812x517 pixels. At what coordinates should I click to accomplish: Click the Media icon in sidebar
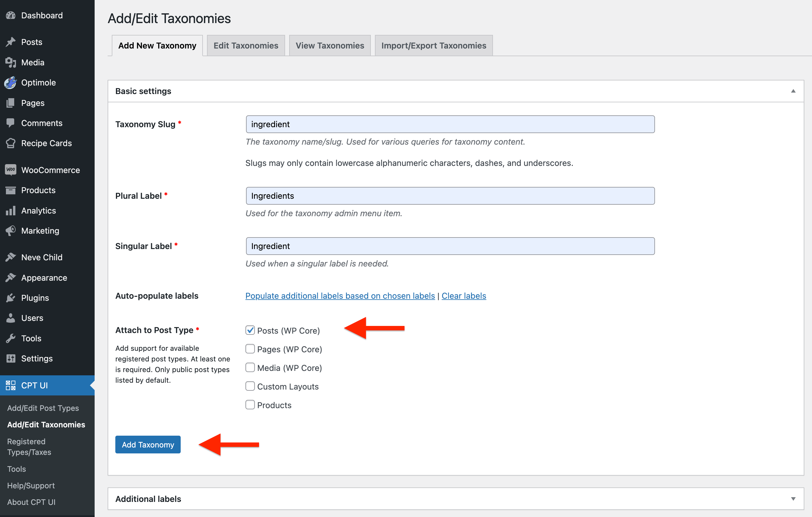tap(11, 62)
